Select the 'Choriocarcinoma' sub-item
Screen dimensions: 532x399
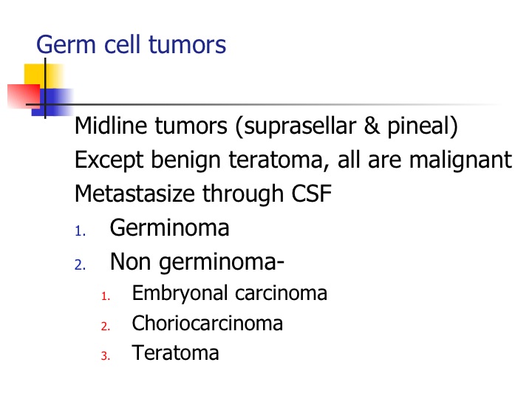point(207,323)
